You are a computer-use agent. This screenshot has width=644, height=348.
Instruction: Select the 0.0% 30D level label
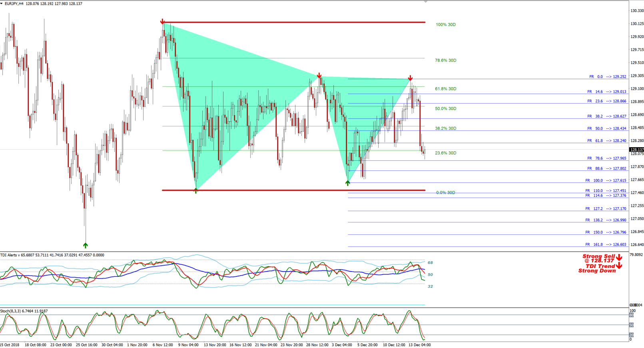click(x=446, y=193)
